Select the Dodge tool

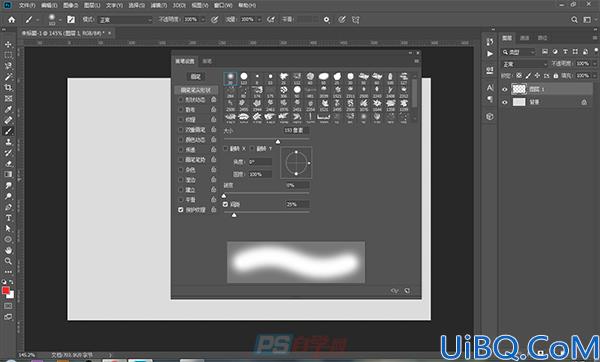8,196
